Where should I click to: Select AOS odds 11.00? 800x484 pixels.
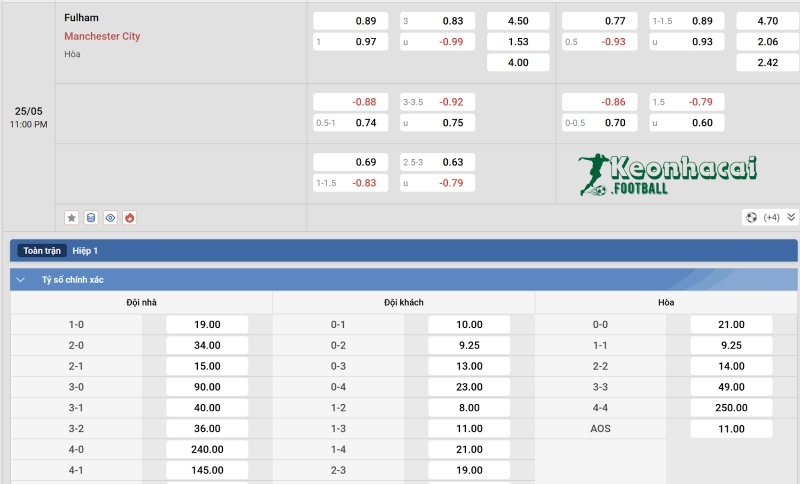pyautogui.click(x=731, y=429)
